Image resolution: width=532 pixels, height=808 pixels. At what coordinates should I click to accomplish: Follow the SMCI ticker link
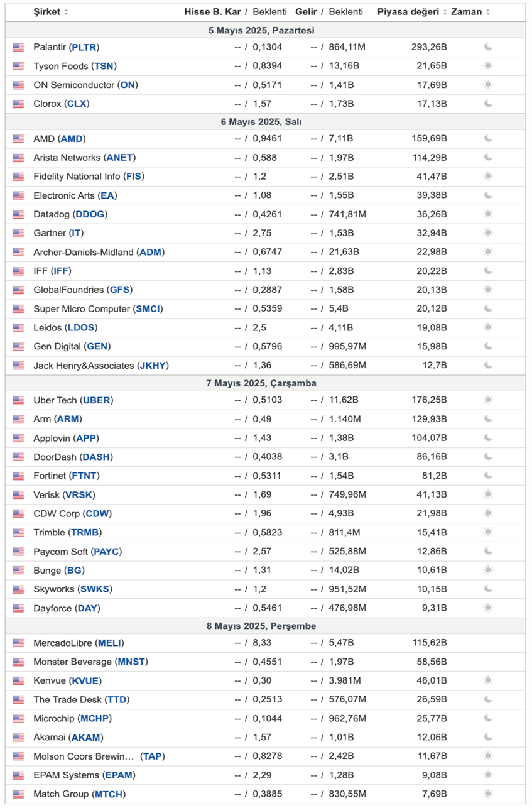pyautogui.click(x=148, y=308)
